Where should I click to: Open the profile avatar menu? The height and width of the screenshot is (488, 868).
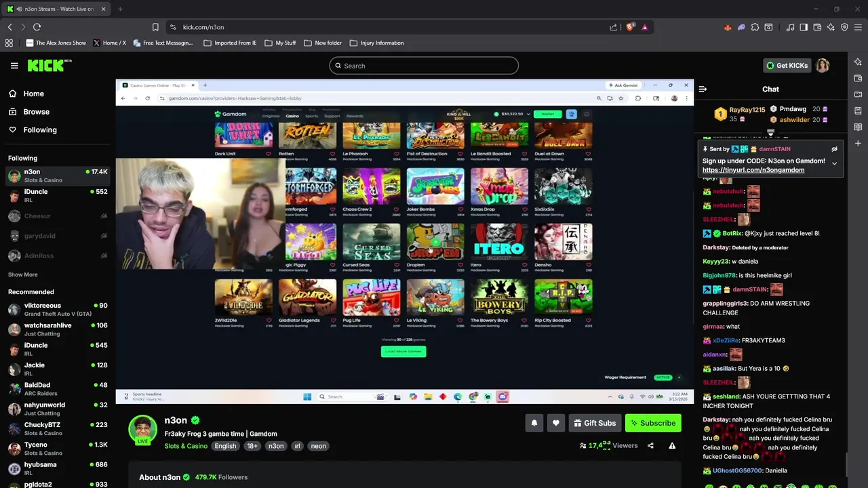823,66
